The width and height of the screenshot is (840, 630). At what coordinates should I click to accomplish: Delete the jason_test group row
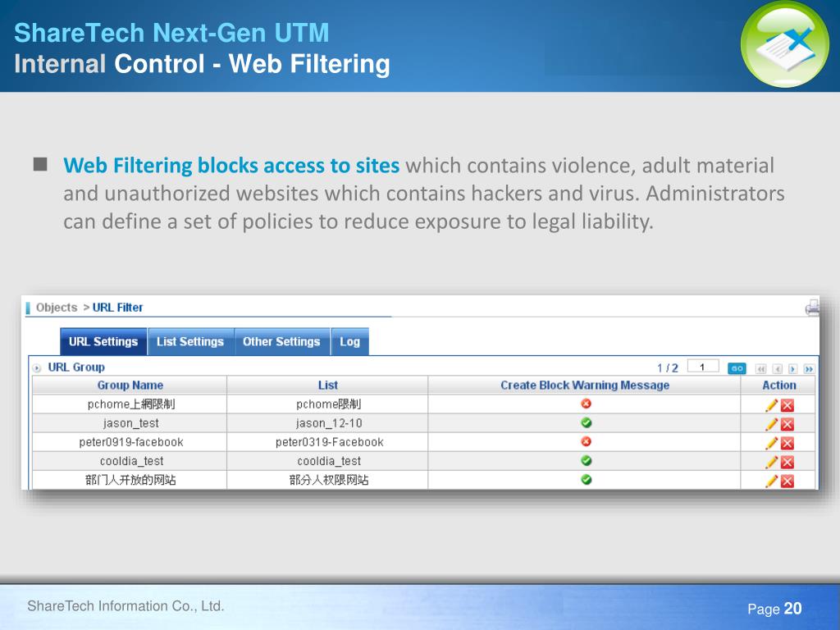pyautogui.click(x=787, y=425)
